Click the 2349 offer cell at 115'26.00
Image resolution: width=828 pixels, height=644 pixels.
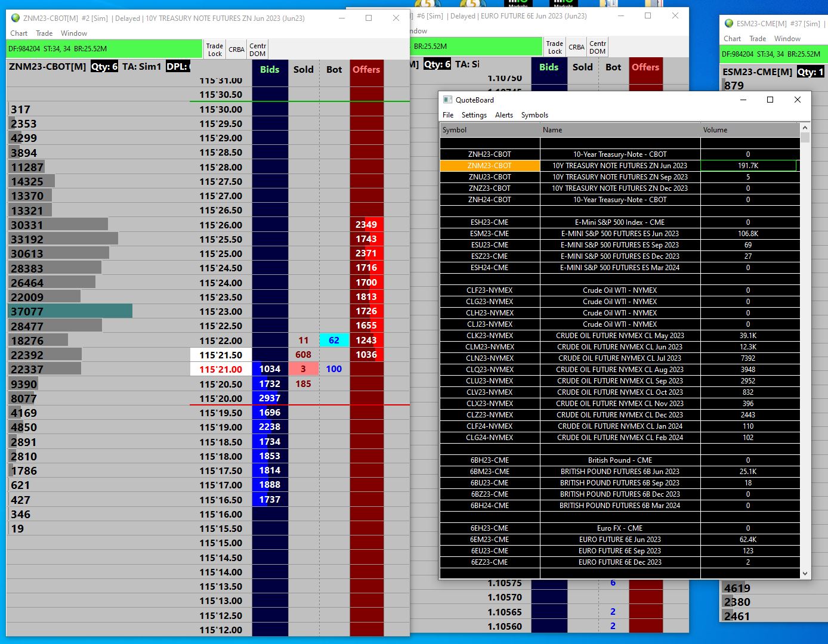tap(366, 225)
